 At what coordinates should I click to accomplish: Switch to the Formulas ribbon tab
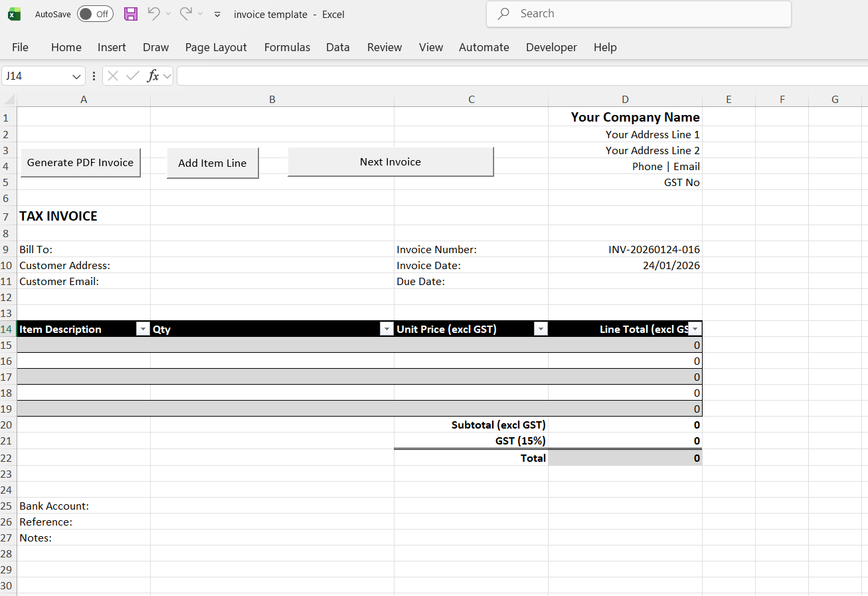(287, 47)
